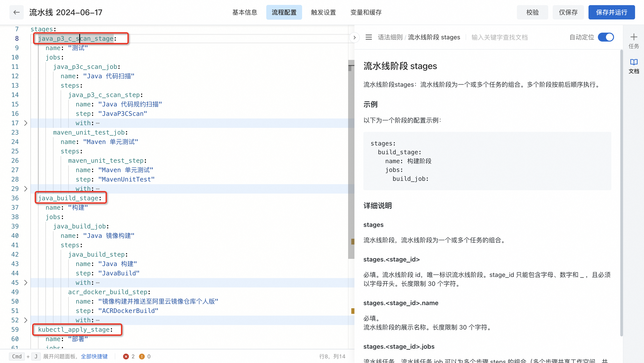Click the 语法细则 breadcrumb
Image resolution: width=644 pixels, height=363 pixels.
(x=390, y=38)
